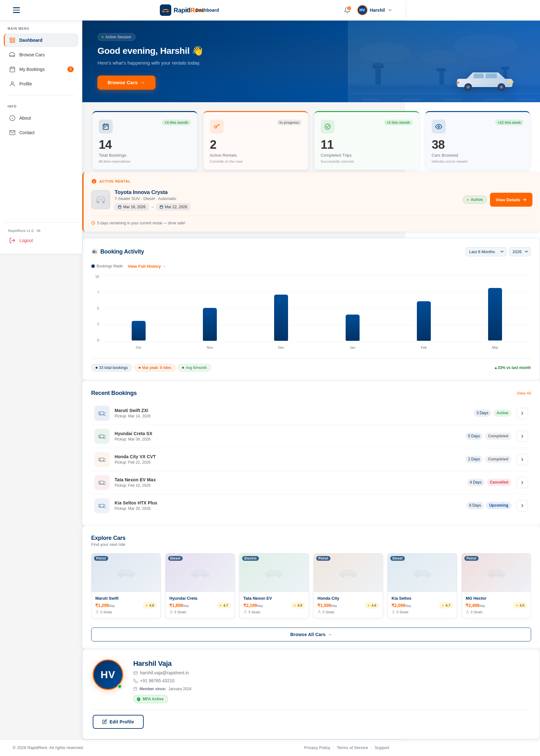Click the Contact icon in sidebar

pyautogui.click(x=12, y=132)
